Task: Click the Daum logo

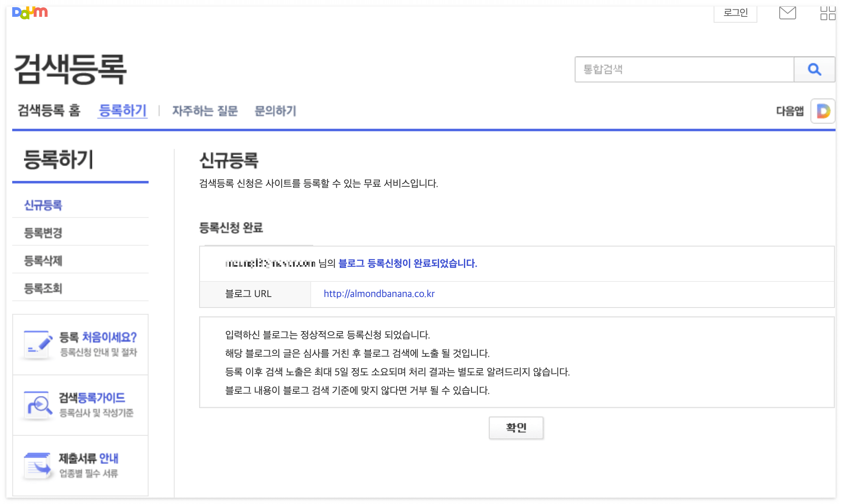Action: pos(29,12)
